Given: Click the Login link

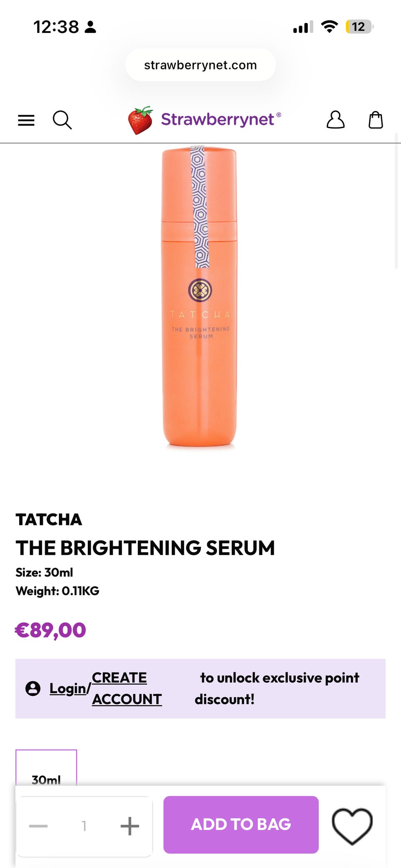Looking at the screenshot, I should (68, 688).
